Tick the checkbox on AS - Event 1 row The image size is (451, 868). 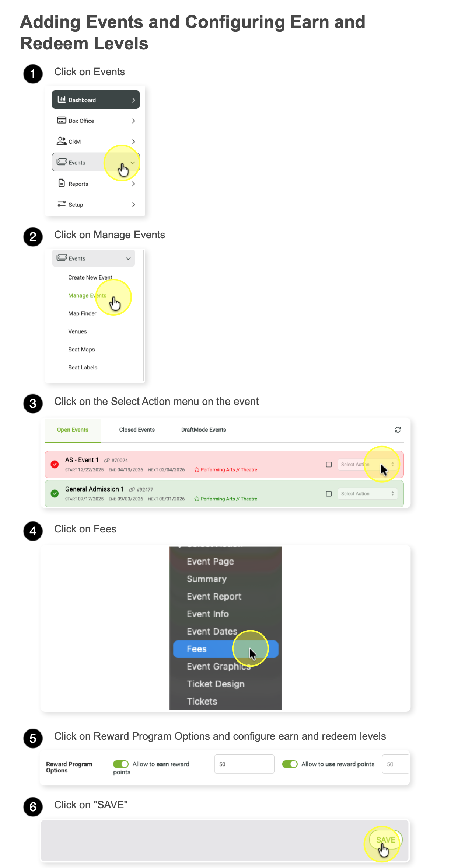pos(329,465)
